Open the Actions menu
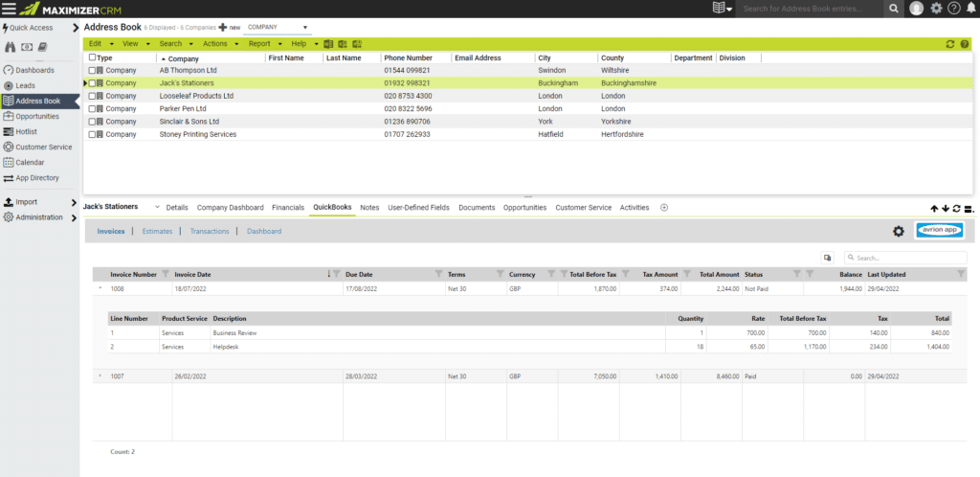The image size is (980, 477). pyautogui.click(x=221, y=44)
